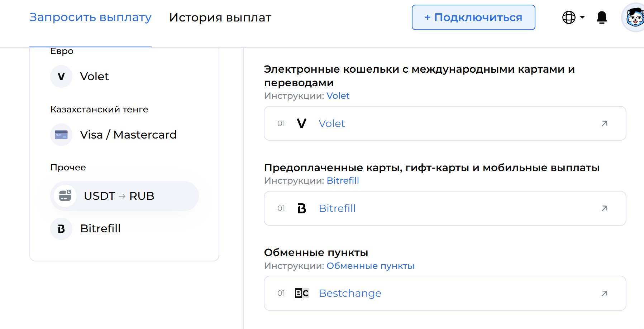
Task: Open notifications bell icon
Action: coord(602,17)
